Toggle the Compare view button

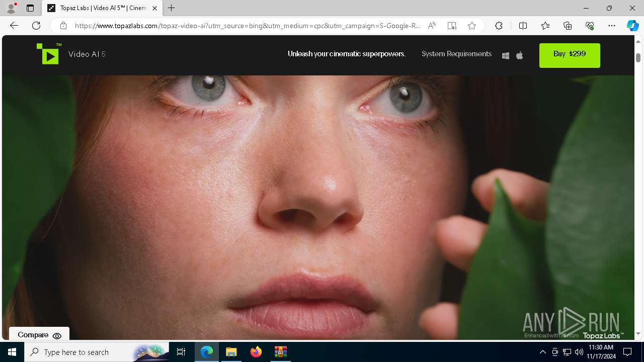(x=39, y=335)
